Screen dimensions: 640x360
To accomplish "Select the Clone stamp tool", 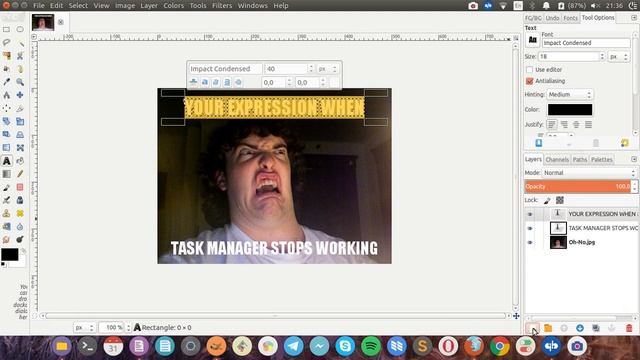I will click(x=7, y=213).
